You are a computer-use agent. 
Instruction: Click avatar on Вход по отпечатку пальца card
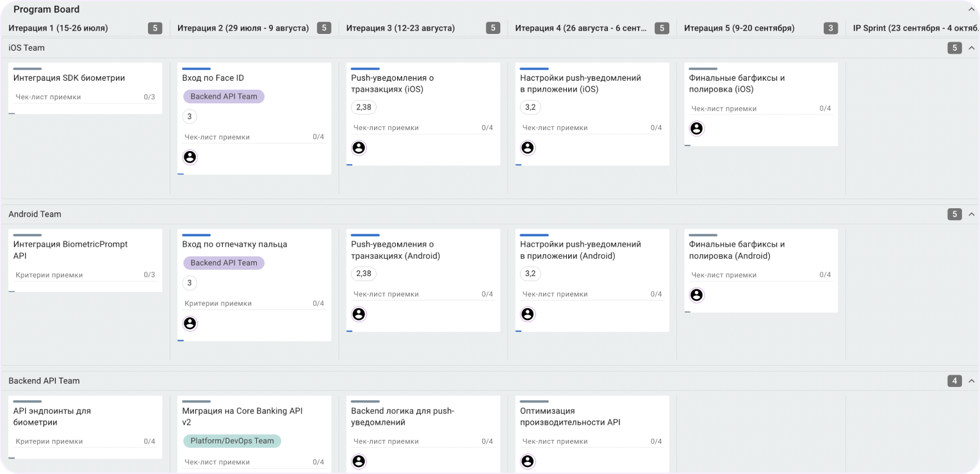(190, 323)
